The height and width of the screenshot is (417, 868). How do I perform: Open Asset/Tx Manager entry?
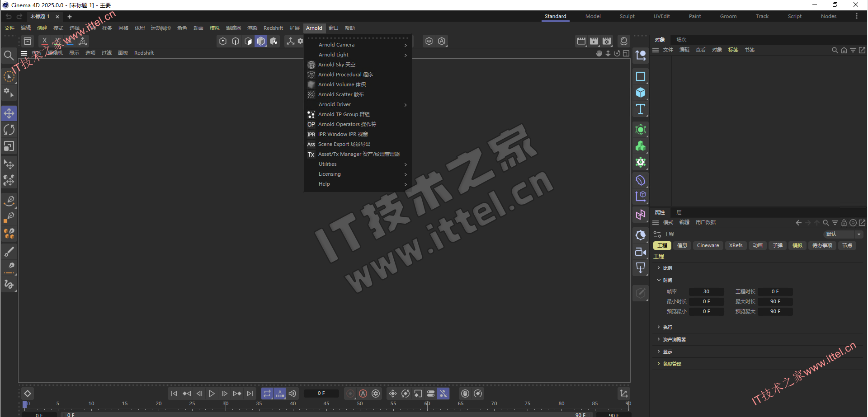click(x=359, y=154)
